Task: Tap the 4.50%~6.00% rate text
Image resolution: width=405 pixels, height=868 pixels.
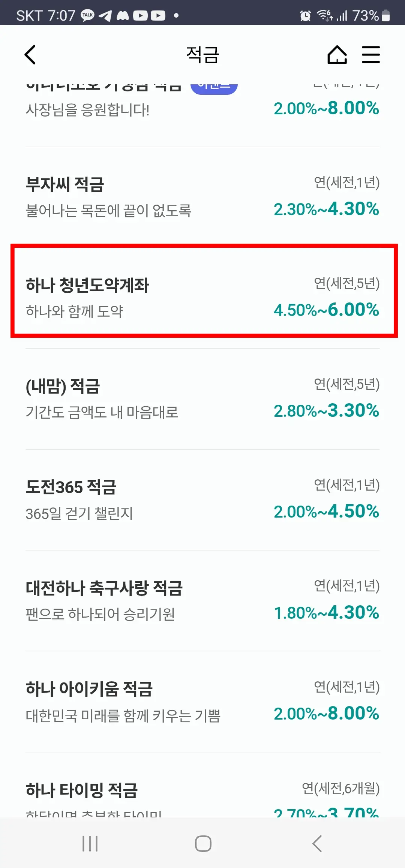Action: 326,310
